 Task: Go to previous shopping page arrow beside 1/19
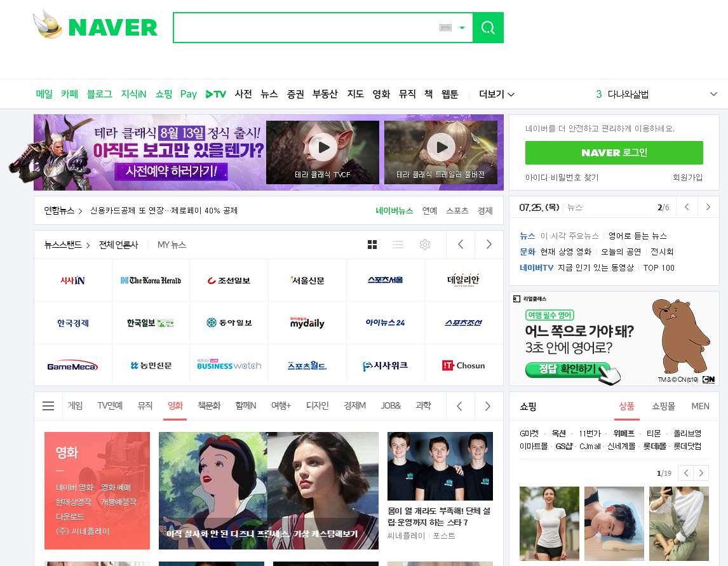[x=685, y=473]
